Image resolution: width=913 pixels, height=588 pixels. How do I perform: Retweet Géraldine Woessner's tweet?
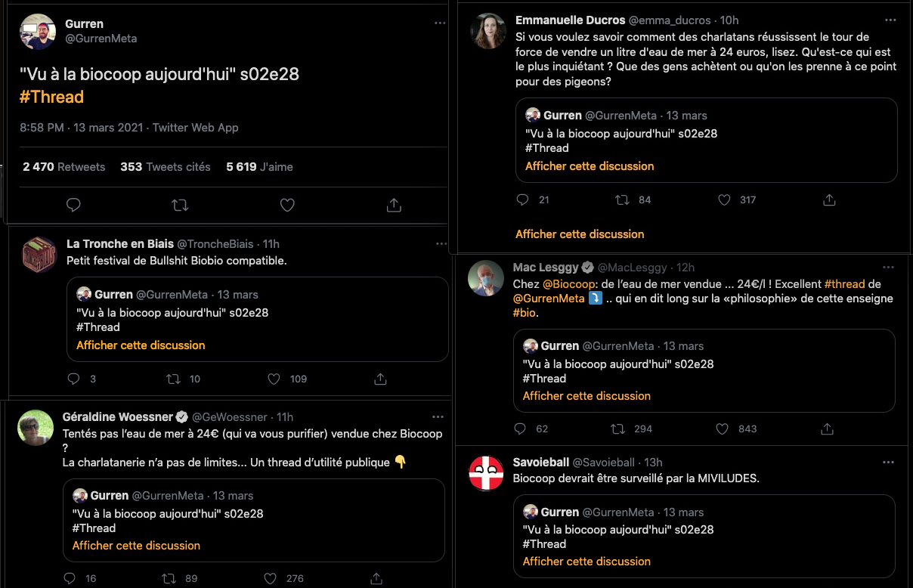click(169, 578)
